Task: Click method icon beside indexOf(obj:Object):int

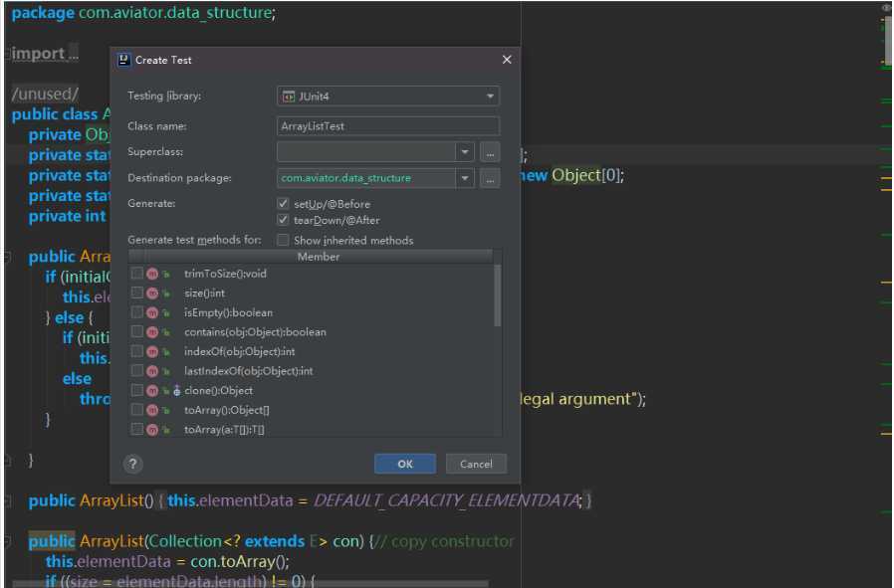Action: click(152, 351)
